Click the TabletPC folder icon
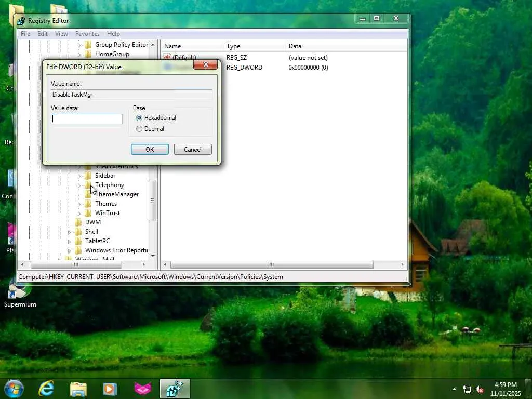Image resolution: width=532 pixels, height=399 pixels. click(x=78, y=241)
